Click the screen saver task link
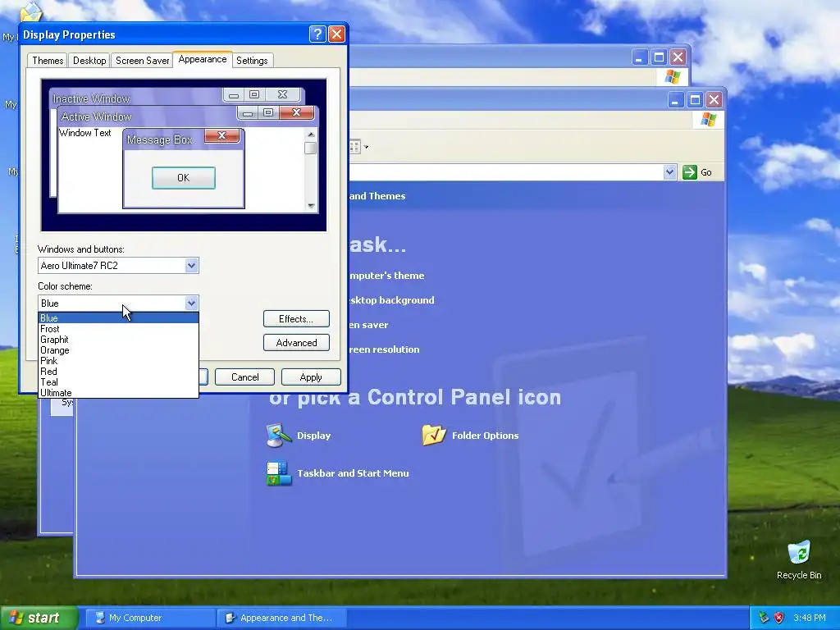The height and width of the screenshot is (630, 840). (x=368, y=325)
